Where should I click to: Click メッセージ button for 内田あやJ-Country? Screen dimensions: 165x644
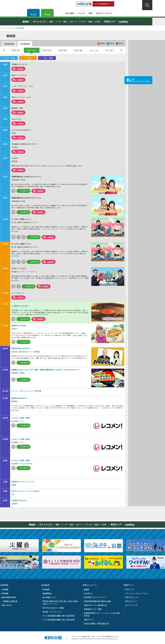click(23, 342)
